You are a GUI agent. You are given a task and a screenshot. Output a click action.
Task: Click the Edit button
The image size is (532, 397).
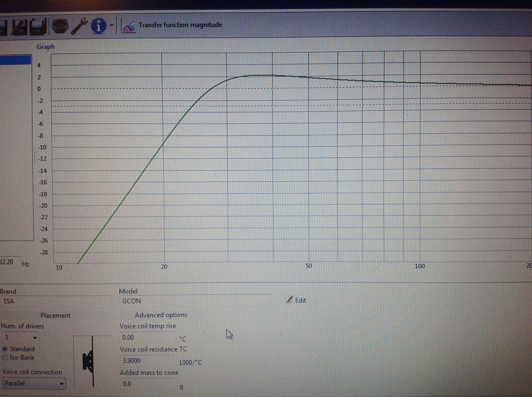pyautogui.click(x=296, y=300)
